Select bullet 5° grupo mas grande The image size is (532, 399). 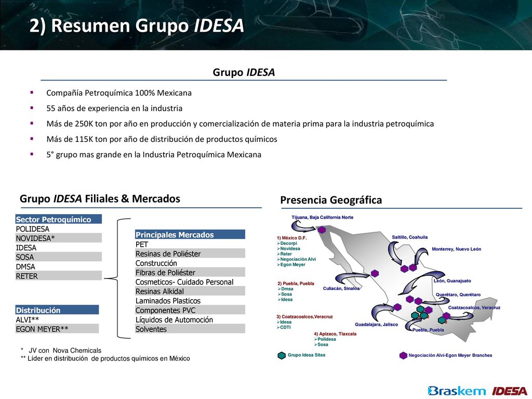(x=154, y=155)
